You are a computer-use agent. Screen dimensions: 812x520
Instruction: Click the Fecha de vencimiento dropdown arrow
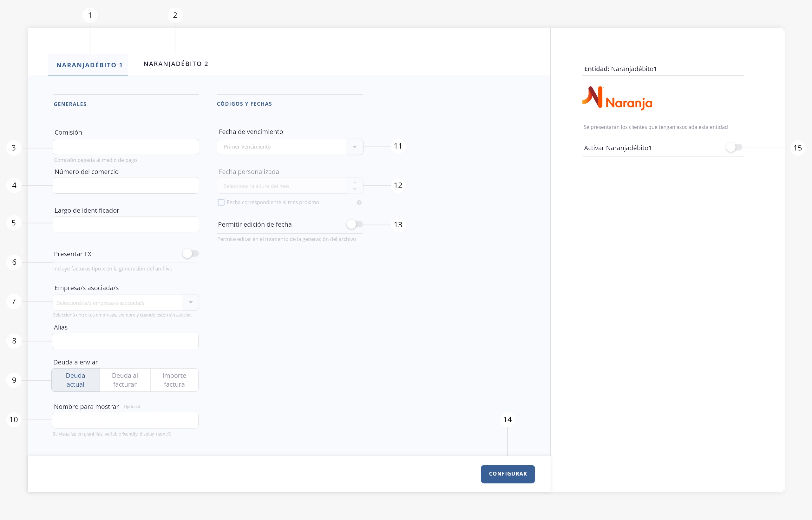point(355,147)
